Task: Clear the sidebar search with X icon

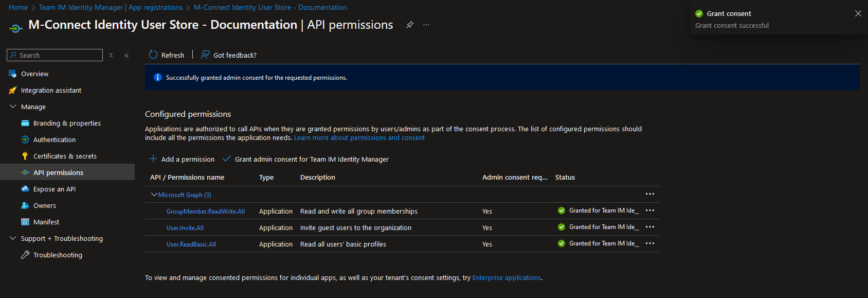Action: [x=111, y=55]
